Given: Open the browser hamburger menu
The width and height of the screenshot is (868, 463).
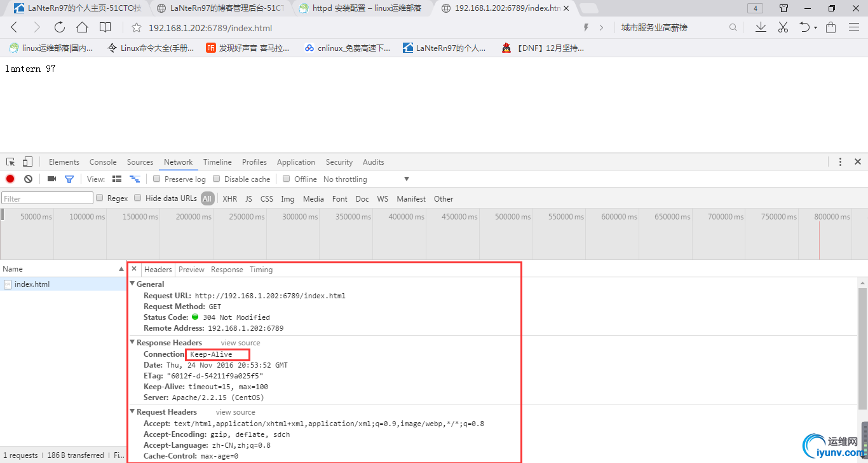Looking at the screenshot, I should click(853, 27).
